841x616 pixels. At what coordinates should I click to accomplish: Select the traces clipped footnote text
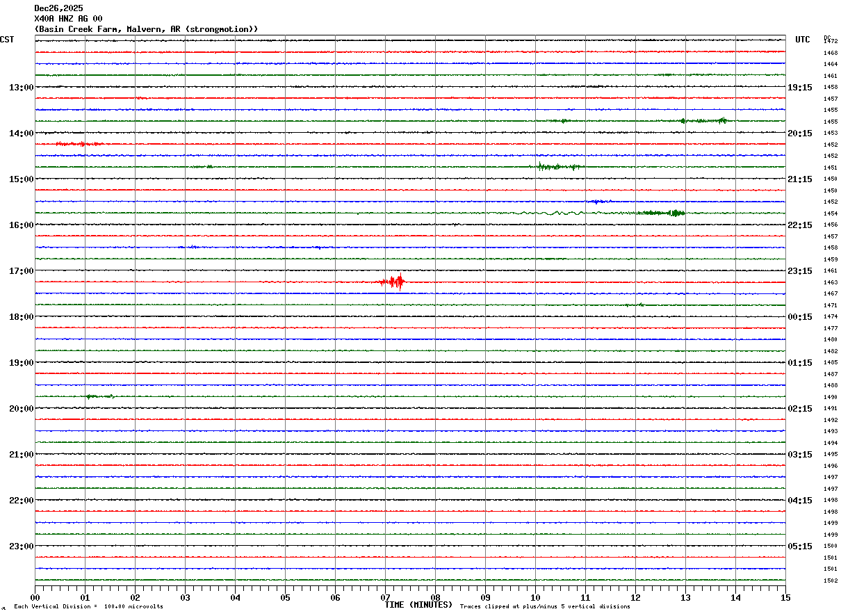pos(545,607)
